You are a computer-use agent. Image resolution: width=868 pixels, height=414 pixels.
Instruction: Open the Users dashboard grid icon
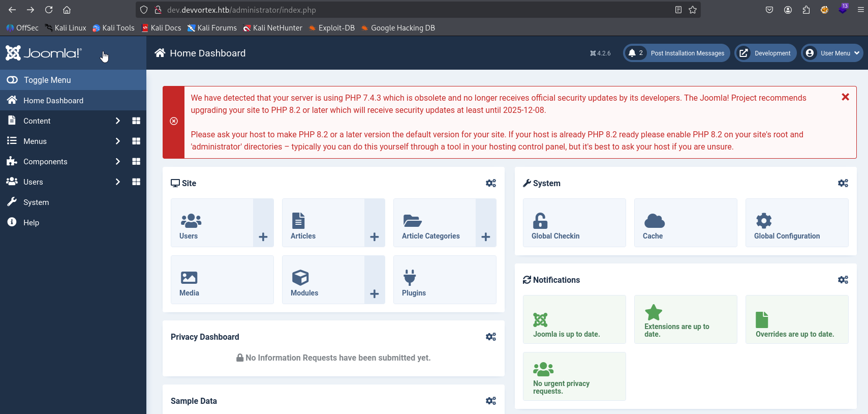click(x=136, y=182)
